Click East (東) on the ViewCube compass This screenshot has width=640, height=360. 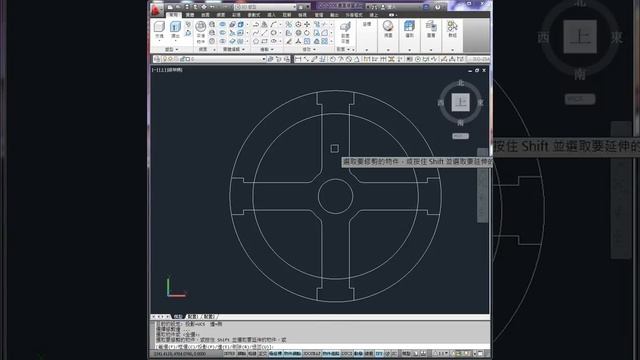pos(481,102)
